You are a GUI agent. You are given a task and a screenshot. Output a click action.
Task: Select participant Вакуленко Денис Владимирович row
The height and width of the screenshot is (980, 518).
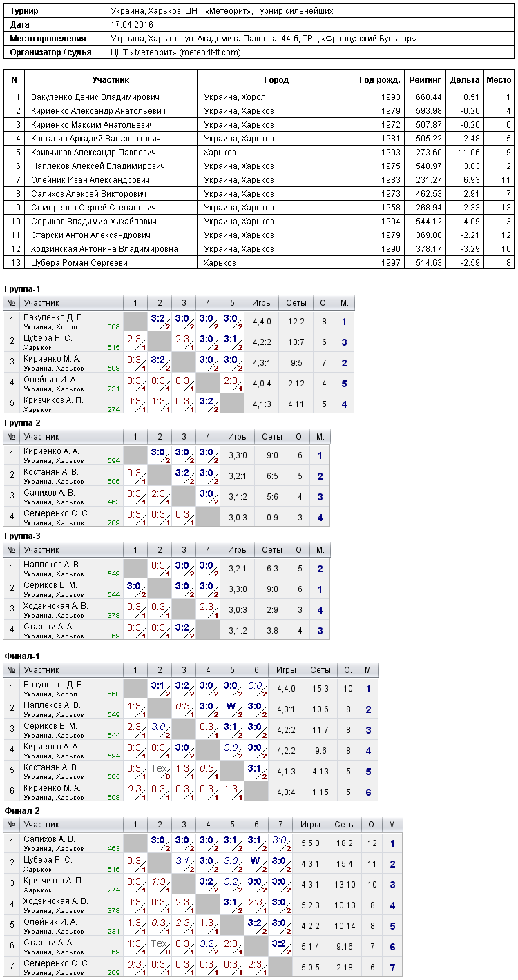pos(258,97)
